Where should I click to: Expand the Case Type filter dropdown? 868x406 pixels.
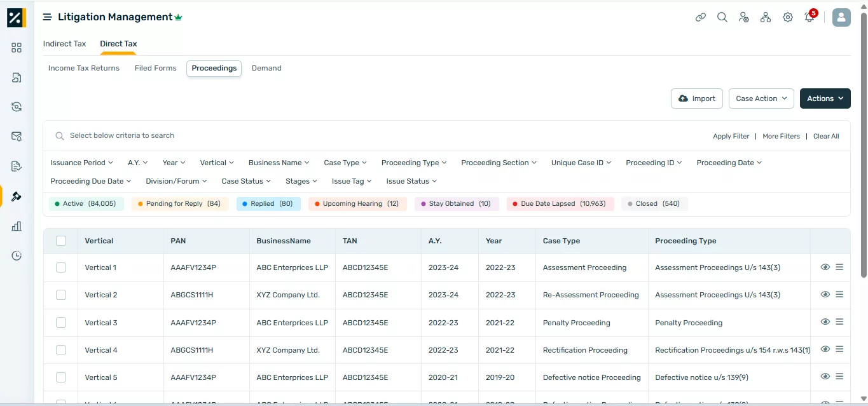click(x=345, y=163)
